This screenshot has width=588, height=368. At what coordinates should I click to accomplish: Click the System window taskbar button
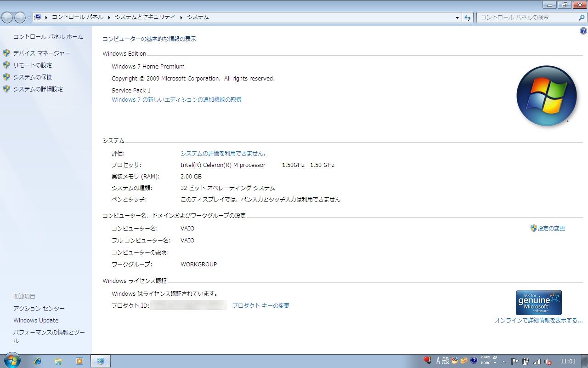pos(101,362)
